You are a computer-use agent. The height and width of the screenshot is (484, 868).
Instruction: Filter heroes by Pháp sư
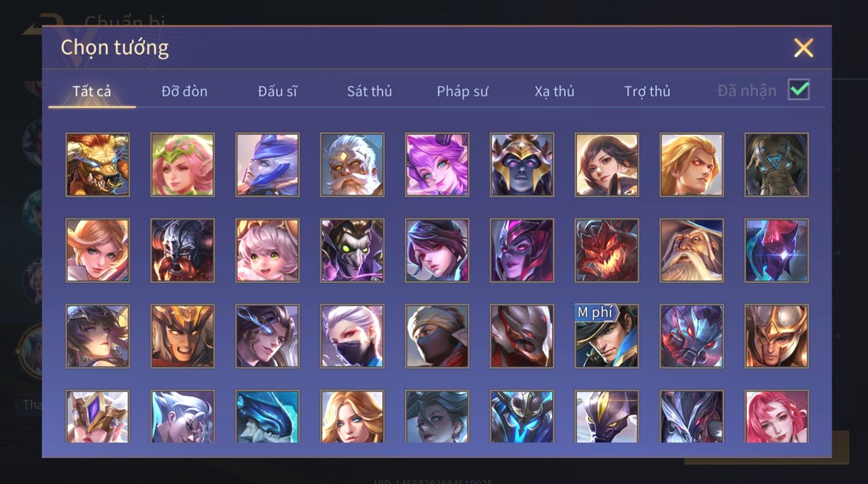(462, 91)
